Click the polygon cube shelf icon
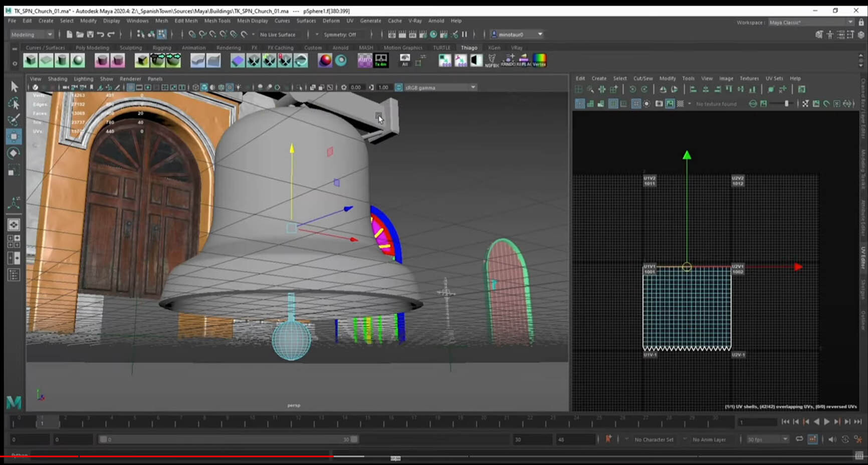Viewport: 868px width, 465px height. tap(31, 61)
